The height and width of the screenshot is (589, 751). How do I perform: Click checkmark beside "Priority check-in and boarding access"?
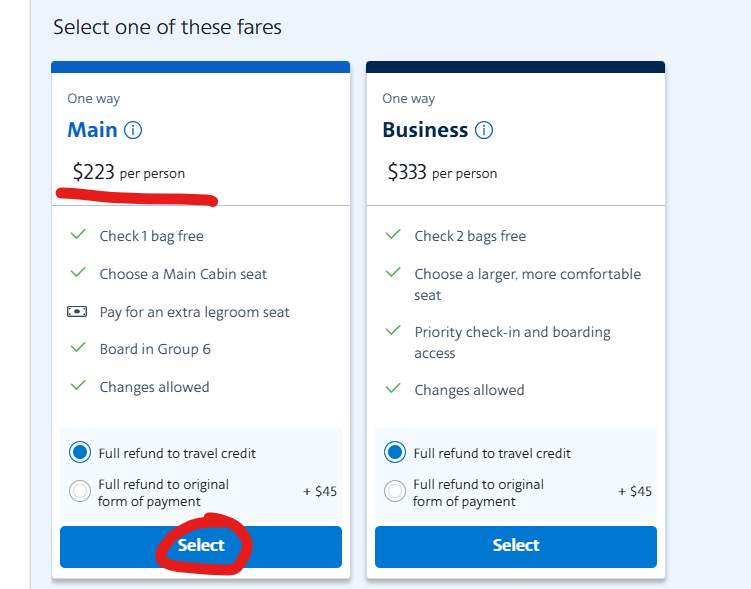pyautogui.click(x=393, y=331)
